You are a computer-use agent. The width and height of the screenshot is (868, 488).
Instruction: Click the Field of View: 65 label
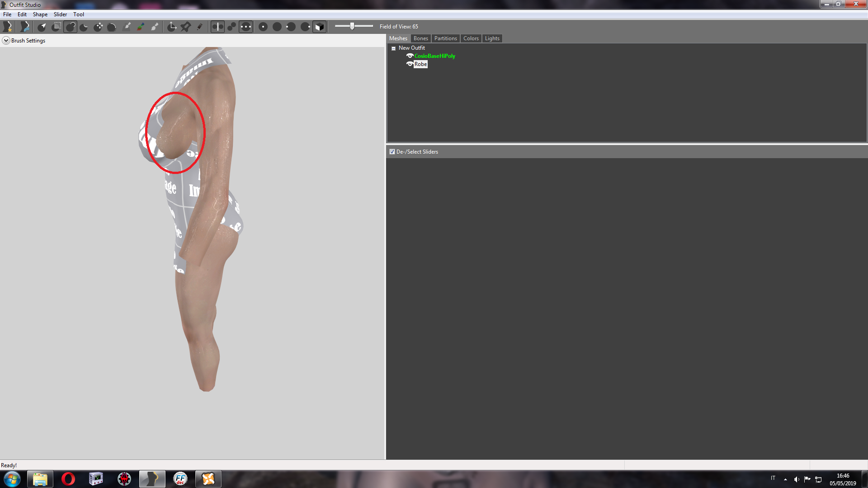tap(399, 27)
